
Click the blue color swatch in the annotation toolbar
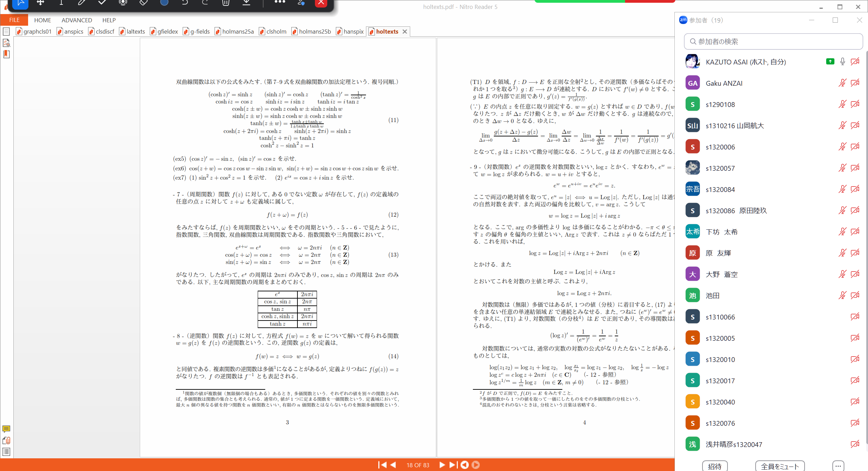164,3
